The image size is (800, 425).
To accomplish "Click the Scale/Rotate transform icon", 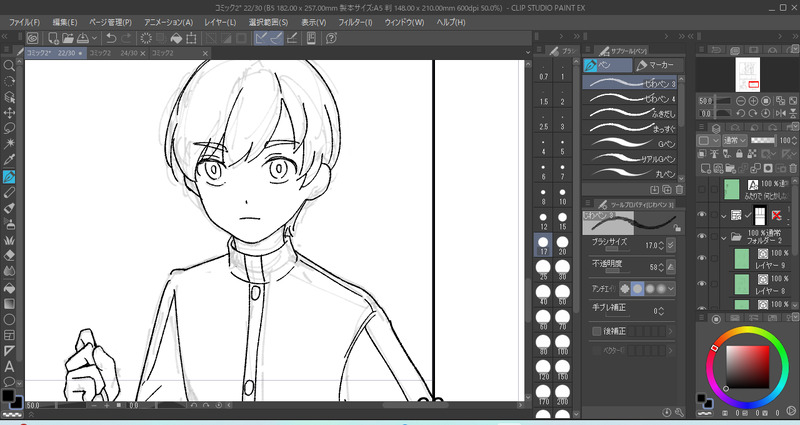I will [x=191, y=38].
